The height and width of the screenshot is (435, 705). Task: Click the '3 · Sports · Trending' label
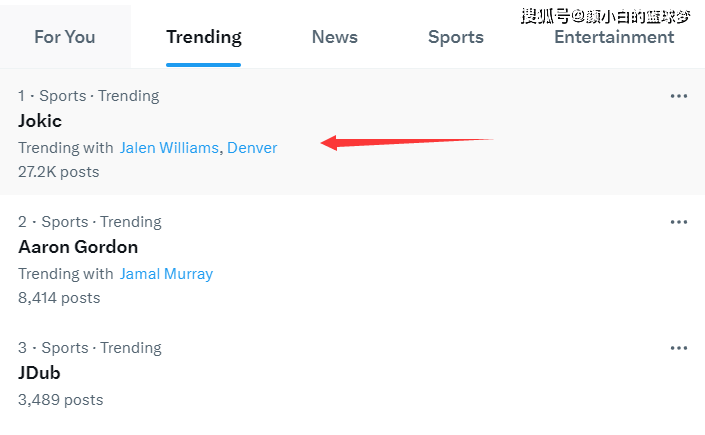point(89,348)
